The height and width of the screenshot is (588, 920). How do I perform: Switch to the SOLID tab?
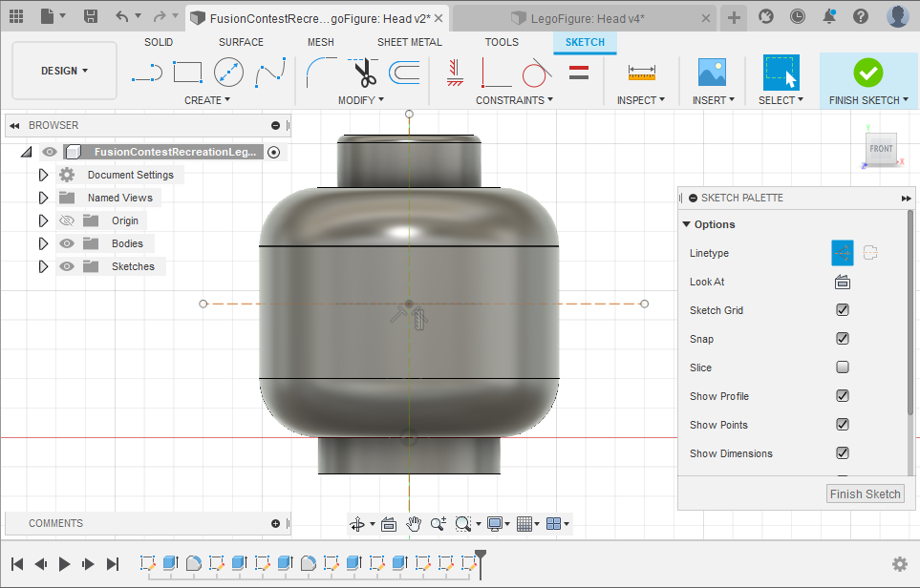coord(159,42)
